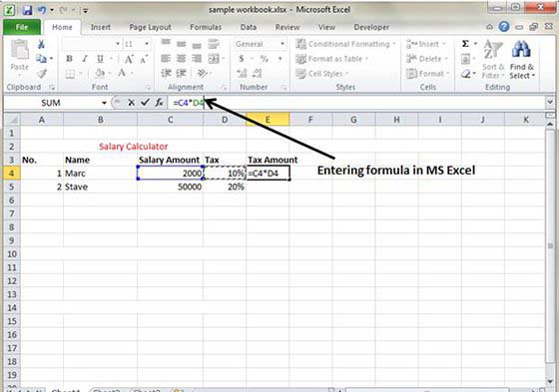Click the Decrease Font Size icon
This screenshot has width=559, height=392.
coord(144,59)
